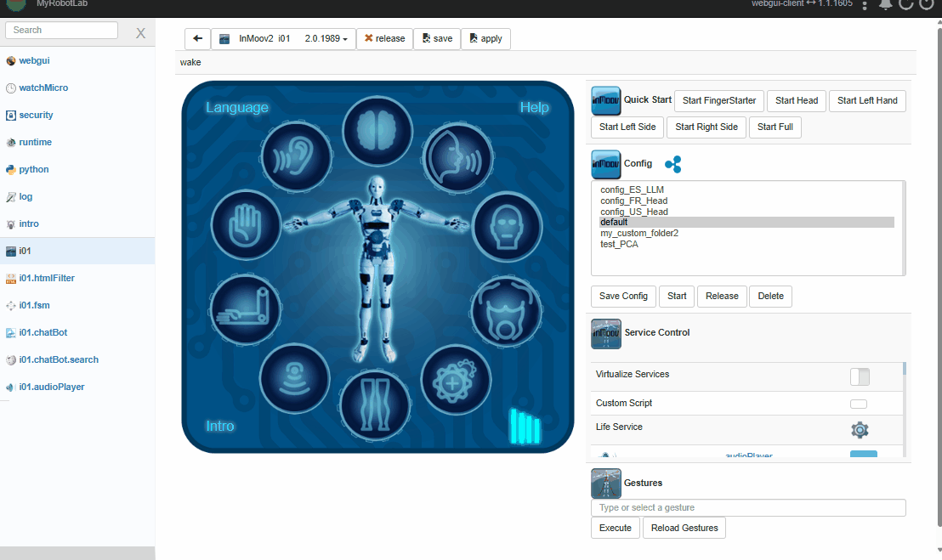
Task: Open the python service in sidebar
Action: pos(34,169)
